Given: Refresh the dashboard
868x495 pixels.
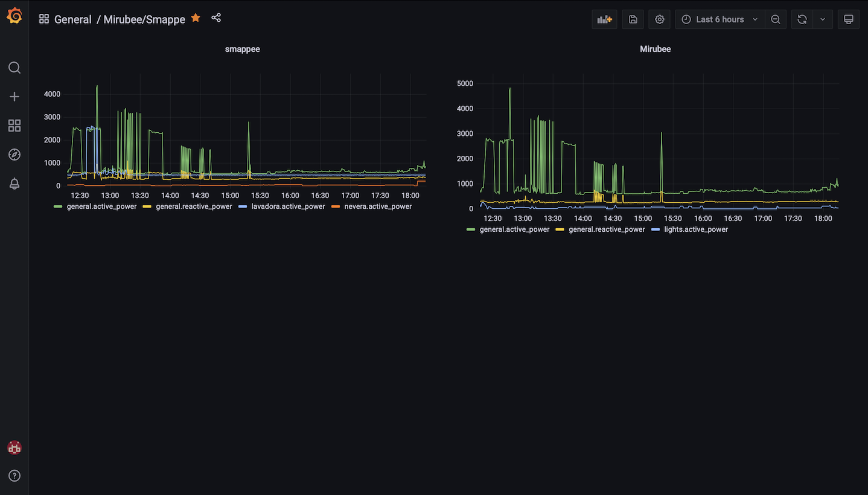Looking at the screenshot, I should [802, 19].
